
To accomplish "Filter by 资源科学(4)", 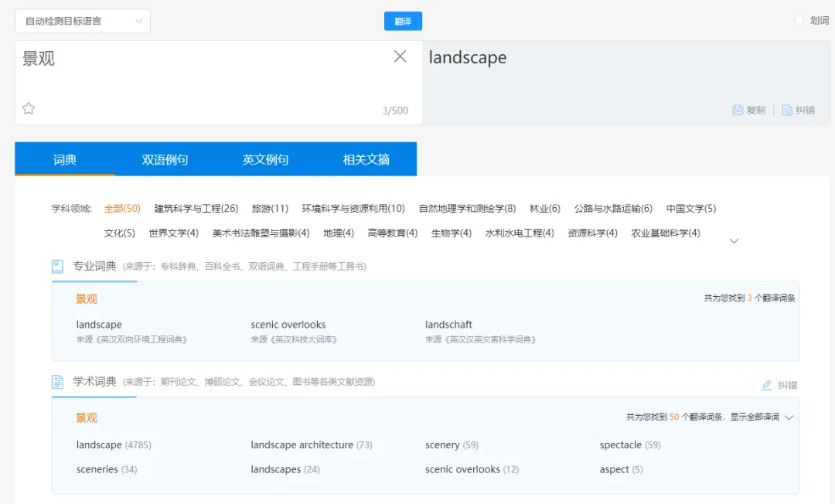I will [x=593, y=233].
